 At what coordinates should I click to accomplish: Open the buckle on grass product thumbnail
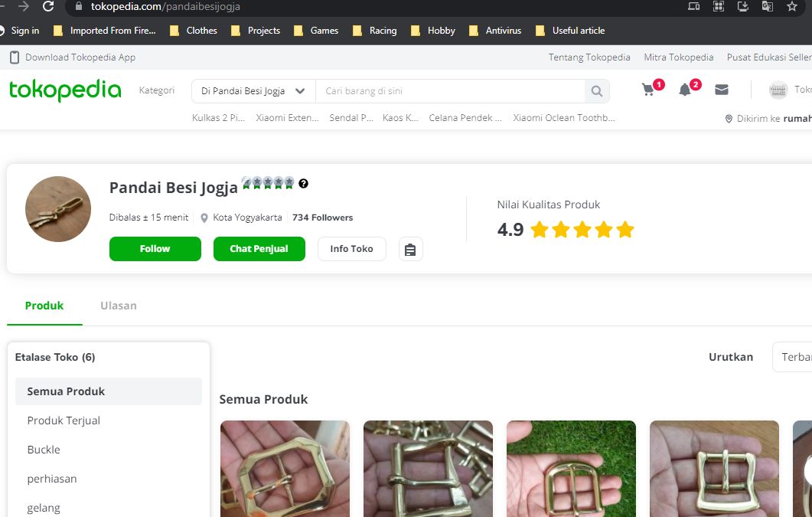571,468
